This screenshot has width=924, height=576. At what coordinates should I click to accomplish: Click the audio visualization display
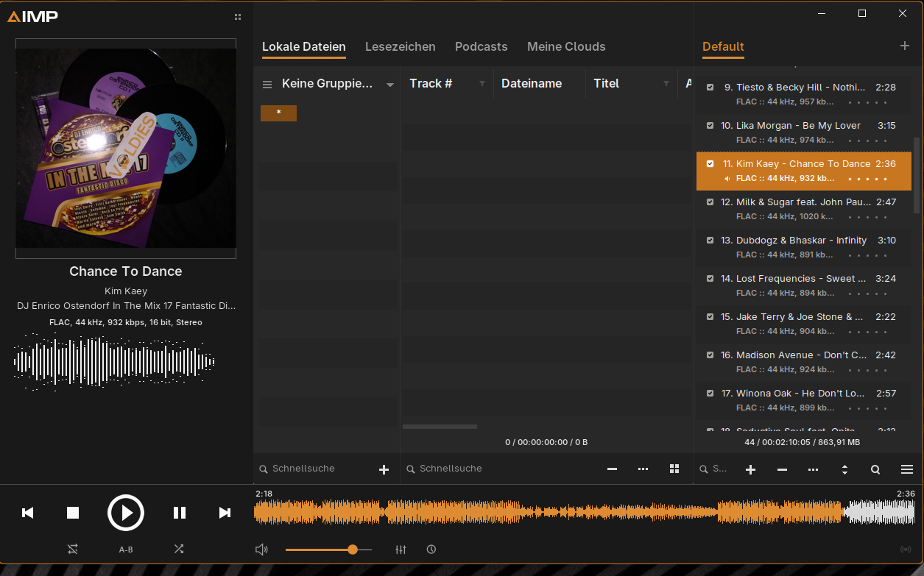(114, 362)
